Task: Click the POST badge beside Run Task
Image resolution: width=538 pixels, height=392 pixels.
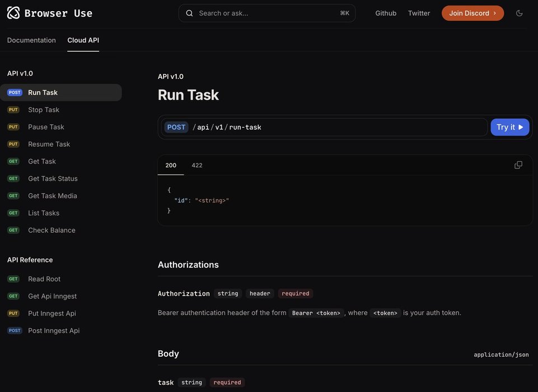Action: (x=15, y=92)
